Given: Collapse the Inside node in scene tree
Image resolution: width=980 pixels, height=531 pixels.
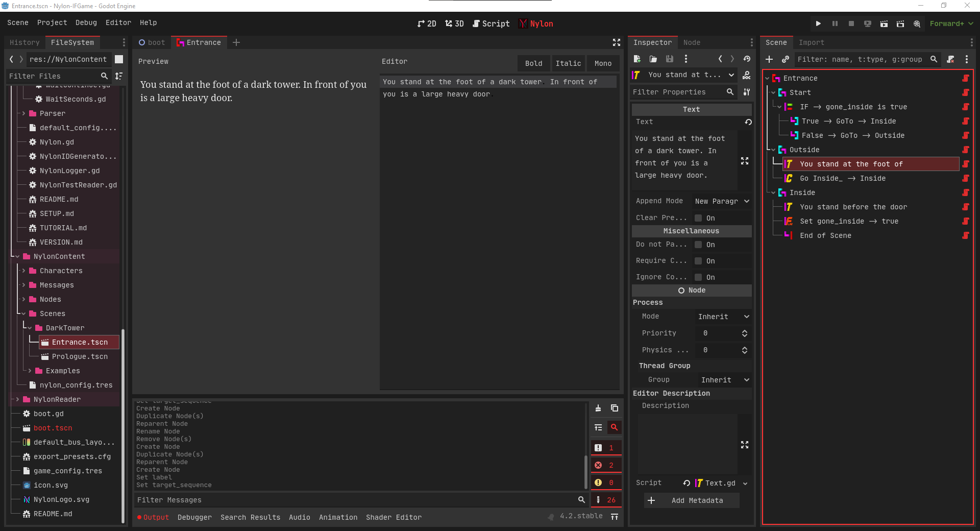Looking at the screenshot, I should click(x=773, y=192).
